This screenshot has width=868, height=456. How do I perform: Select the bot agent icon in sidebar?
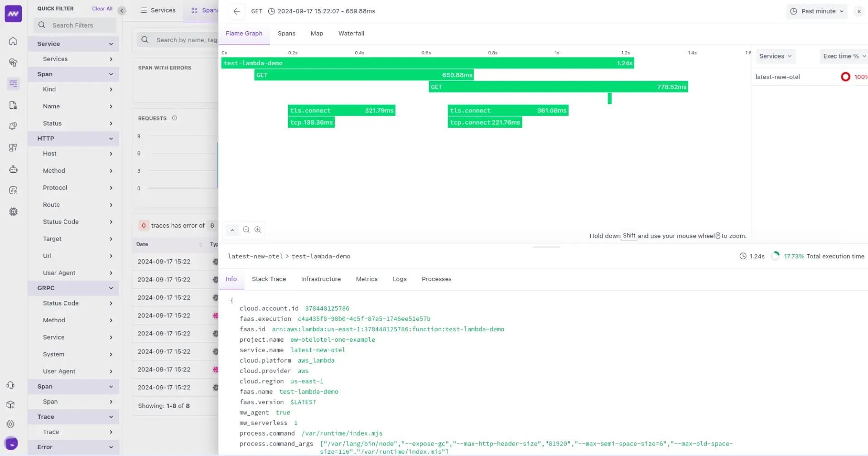click(x=13, y=169)
